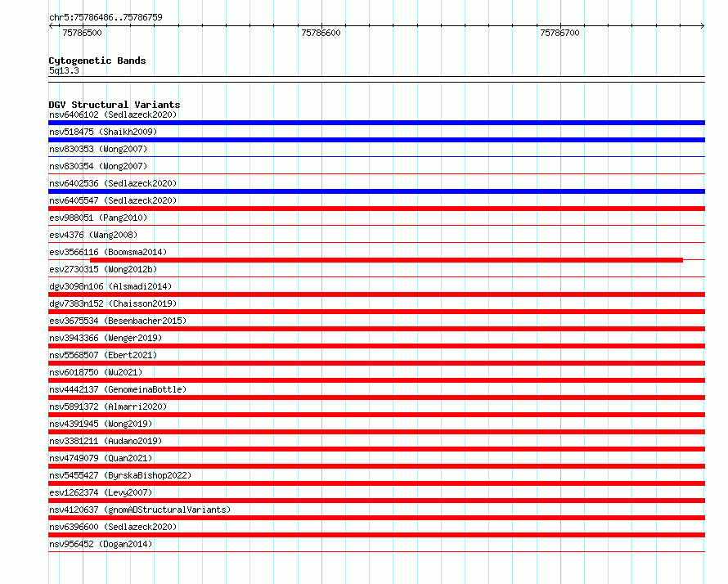Click the nsv6406102 (Sedlazeck2020) variant label

(x=113, y=115)
